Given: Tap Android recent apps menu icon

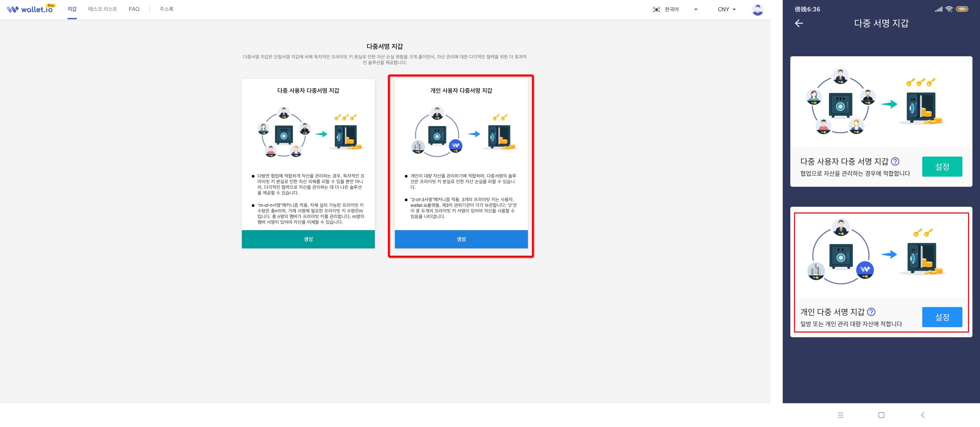Looking at the screenshot, I should (x=840, y=415).
